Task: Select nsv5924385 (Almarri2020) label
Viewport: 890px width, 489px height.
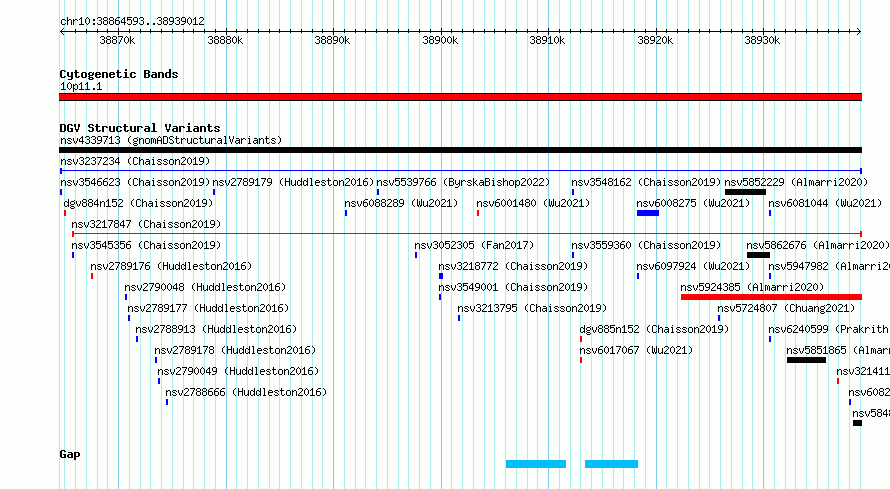Action: click(752, 287)
